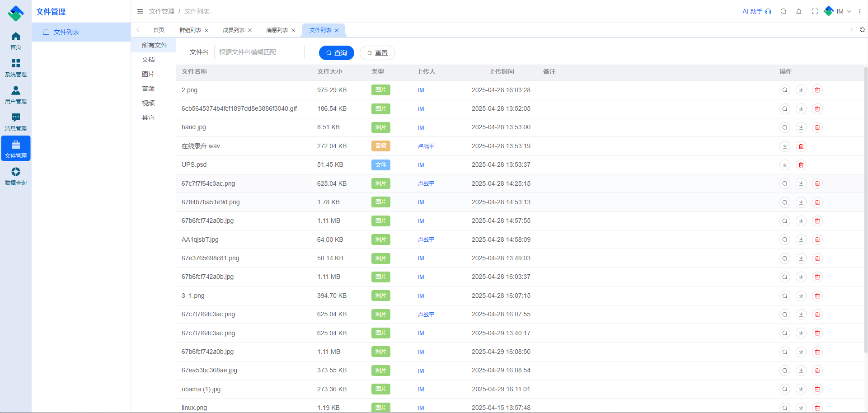The height and width of the screenshot is (413, 868).
Task: Toggle the hamburger menu collapse icon
Action: [x=140, y=11]
